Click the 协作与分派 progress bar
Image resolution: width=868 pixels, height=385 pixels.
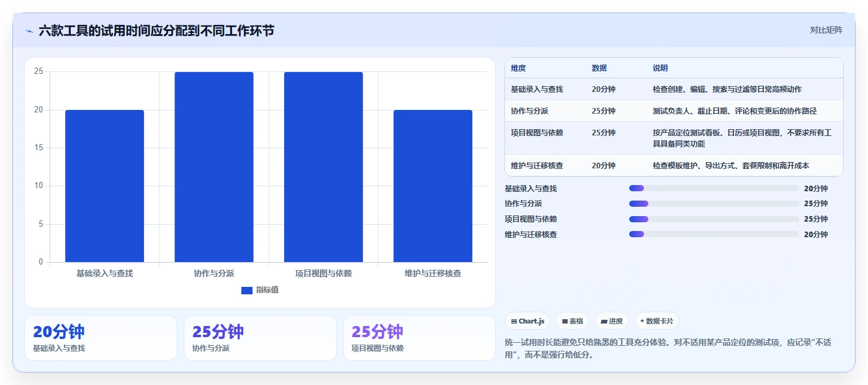coord(714,204)
